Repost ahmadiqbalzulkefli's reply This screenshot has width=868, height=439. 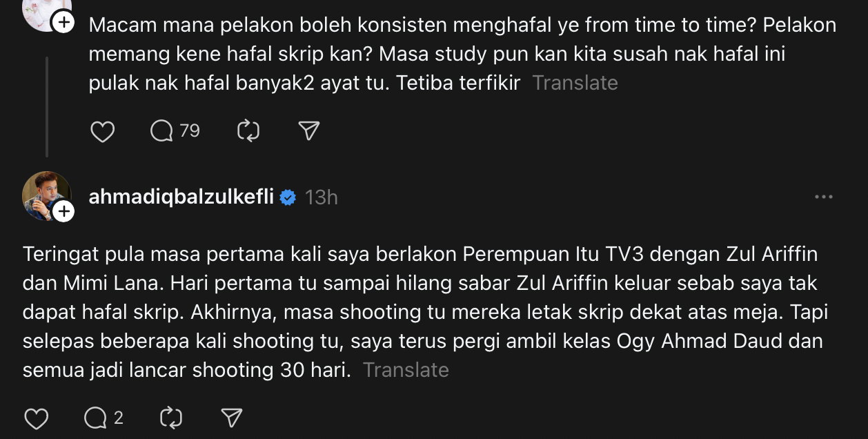(170, 418)
